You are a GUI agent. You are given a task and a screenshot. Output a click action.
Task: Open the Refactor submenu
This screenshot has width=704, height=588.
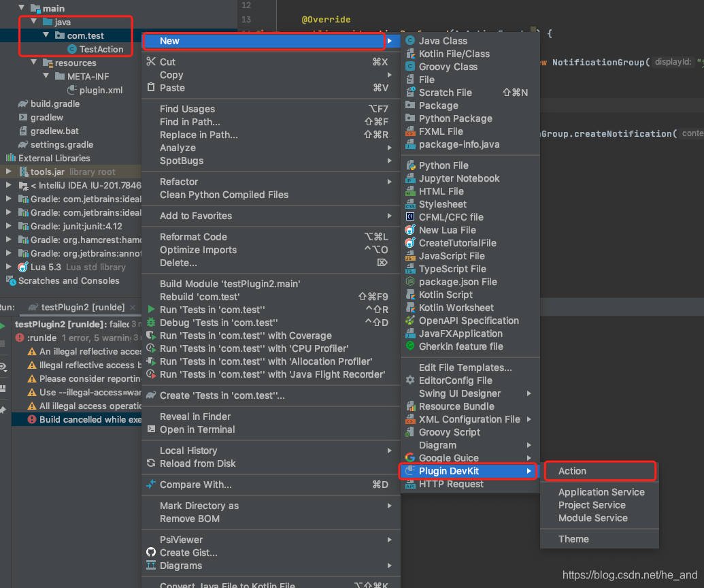click(x=271, y=182)
